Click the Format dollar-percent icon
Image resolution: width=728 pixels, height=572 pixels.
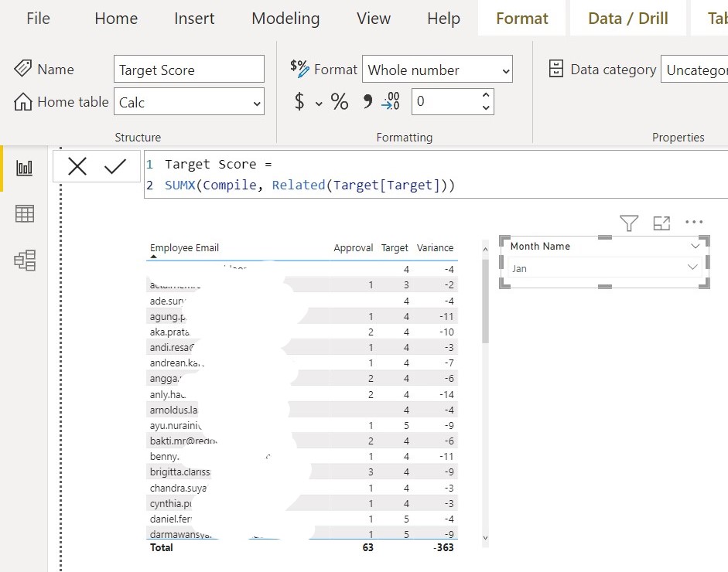299,68
